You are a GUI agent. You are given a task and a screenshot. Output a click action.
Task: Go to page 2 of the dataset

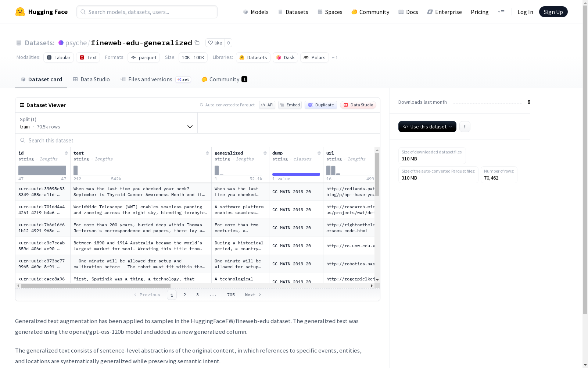pyautogui.click(x=184, y=295)
